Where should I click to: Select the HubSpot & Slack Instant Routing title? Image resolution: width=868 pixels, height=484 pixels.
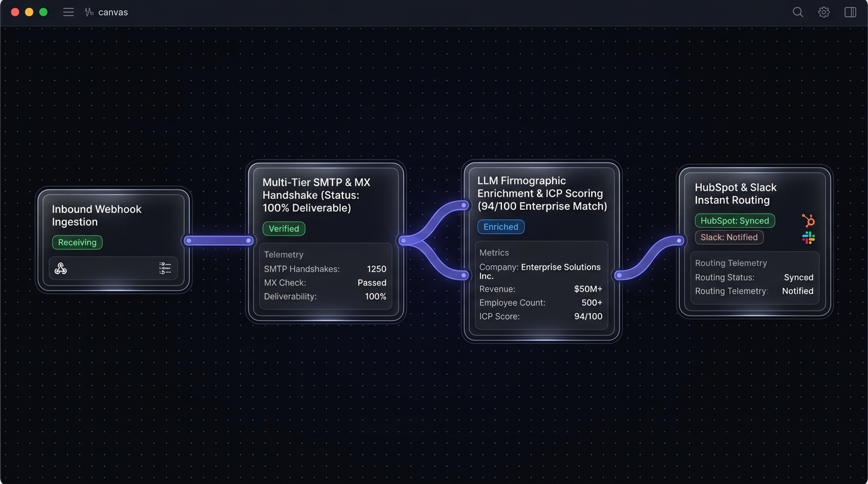pyautogui.click(x=736, y=193)
